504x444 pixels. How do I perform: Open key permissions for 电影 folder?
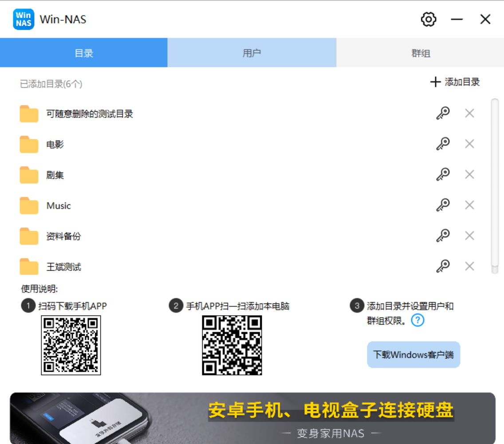[x=443, y=144]
